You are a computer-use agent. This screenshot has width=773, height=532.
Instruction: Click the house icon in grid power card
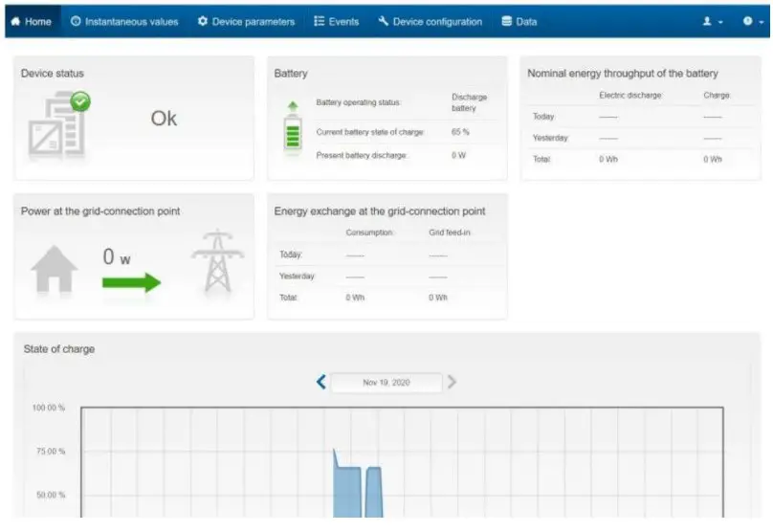click(x=54, y=269)
